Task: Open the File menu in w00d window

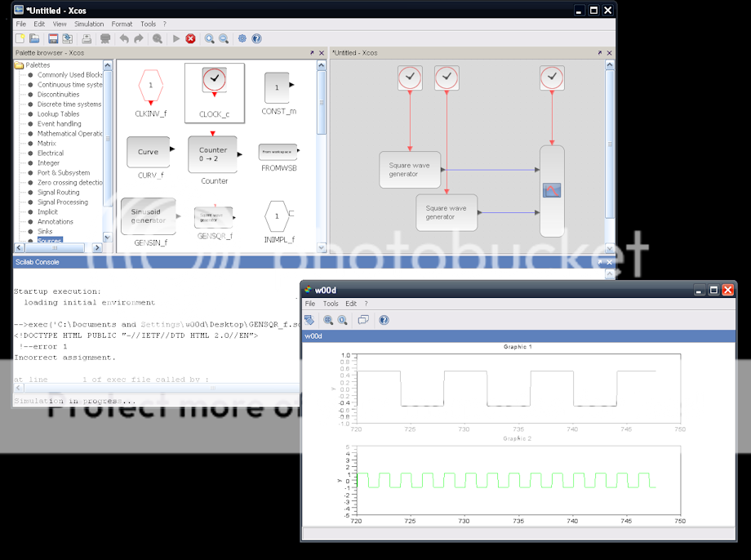Action: click(x=310, y=304)
